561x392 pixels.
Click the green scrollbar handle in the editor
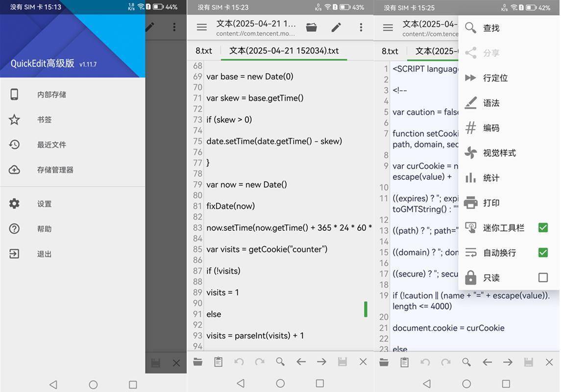[x=366, y=309]
